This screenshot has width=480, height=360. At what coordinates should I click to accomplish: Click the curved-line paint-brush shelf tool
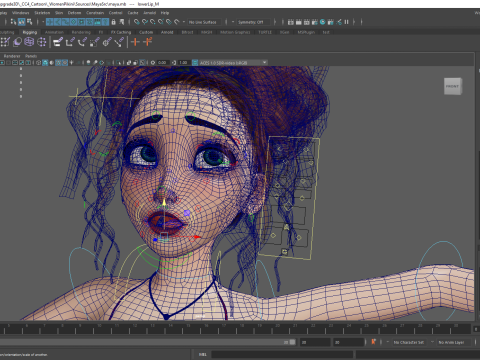click(82, 42)
